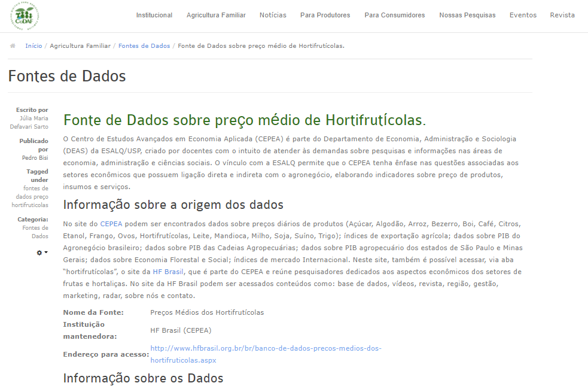
Task: Open the hfbrasil.org.br access URL
Action: [x=266, y=349]
